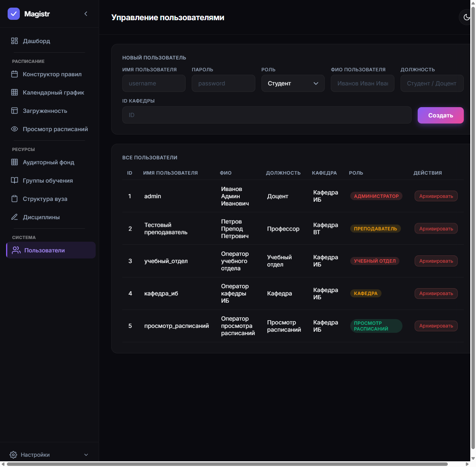Screen dimensions: 476x467
Task: Click the Дашборд grid icon
Action: pos(14,41)
